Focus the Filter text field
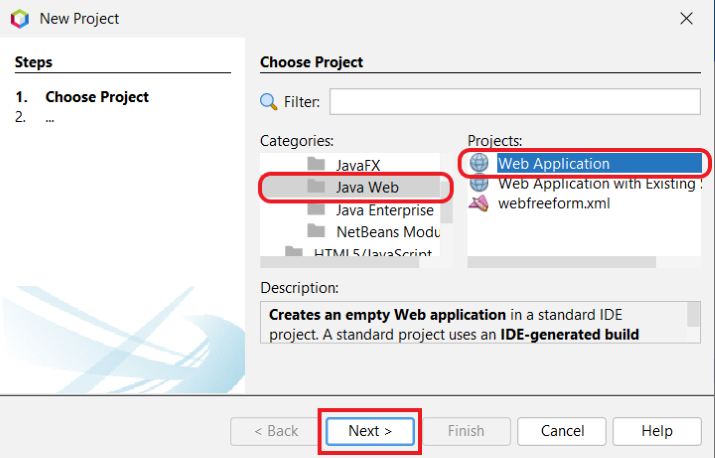The width and height of the screenshot is (715, 458). pyautogui.click(x=515, y=102)
